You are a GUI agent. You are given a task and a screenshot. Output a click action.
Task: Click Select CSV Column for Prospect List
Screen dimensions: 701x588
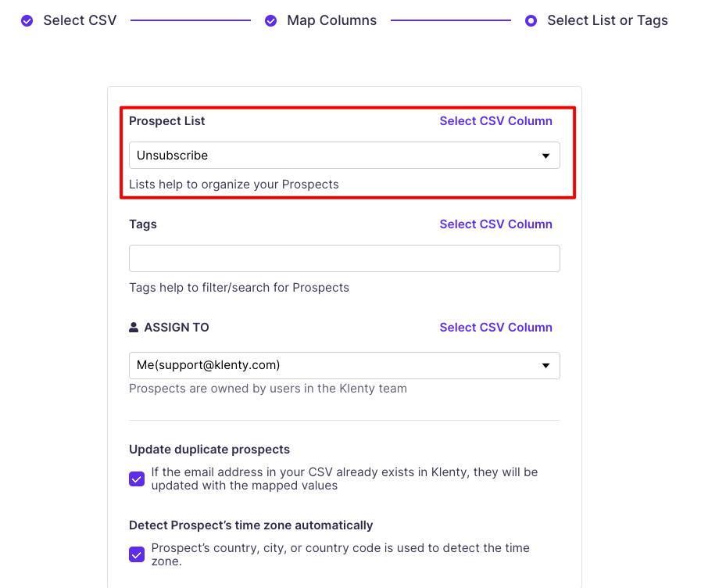point(495,121)
